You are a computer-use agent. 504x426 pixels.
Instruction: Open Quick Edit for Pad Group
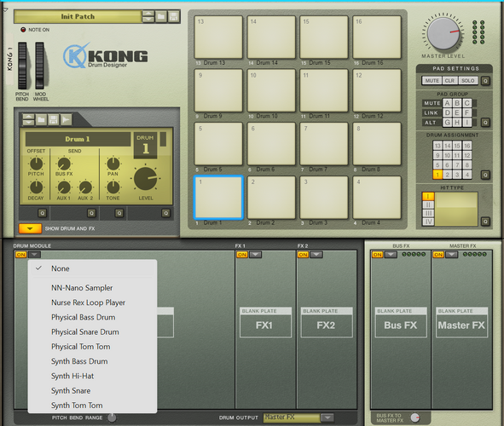(485, 123)
